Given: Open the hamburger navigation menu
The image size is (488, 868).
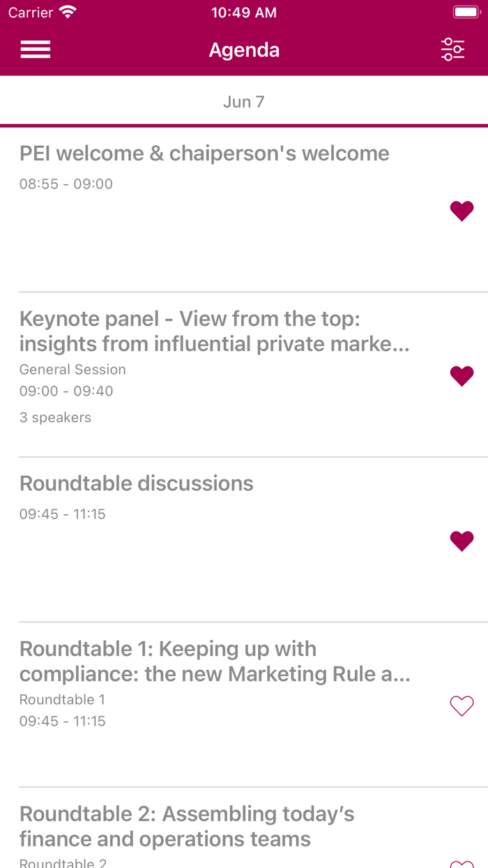Looking at the screenshot, I should 35,50.
